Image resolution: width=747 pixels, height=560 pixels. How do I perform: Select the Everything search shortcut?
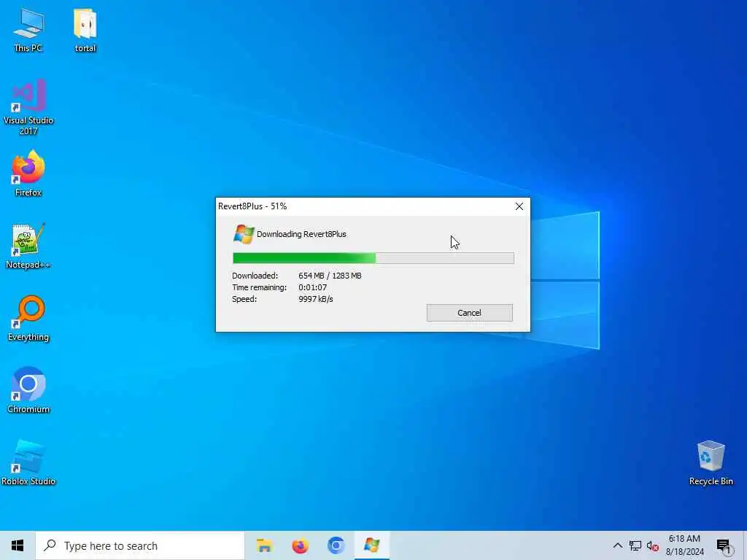pyautogui.click(x=28, y=318)
